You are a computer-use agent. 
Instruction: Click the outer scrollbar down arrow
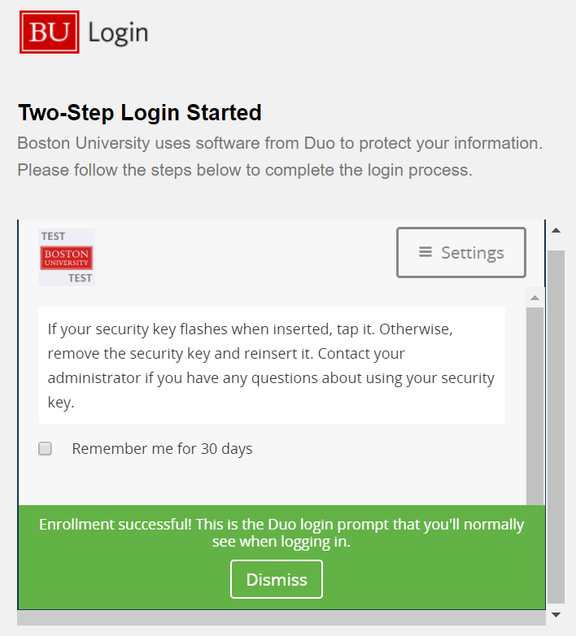click(556, 615)
